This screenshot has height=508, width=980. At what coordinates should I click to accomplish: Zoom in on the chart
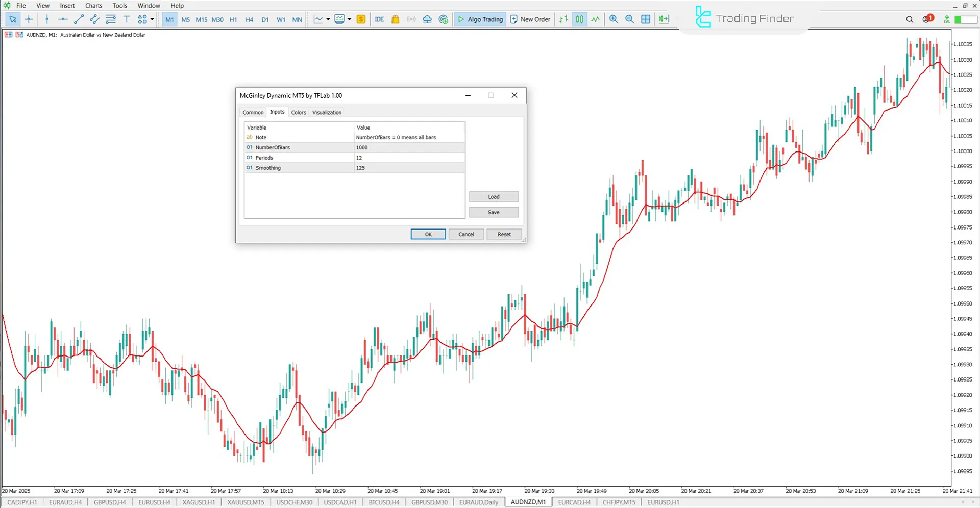pyautogui.click(x=614, y=19)
